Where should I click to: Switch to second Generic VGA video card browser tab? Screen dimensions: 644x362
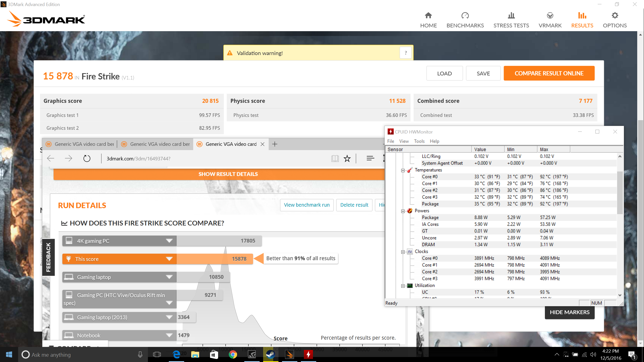click(155, 144)
